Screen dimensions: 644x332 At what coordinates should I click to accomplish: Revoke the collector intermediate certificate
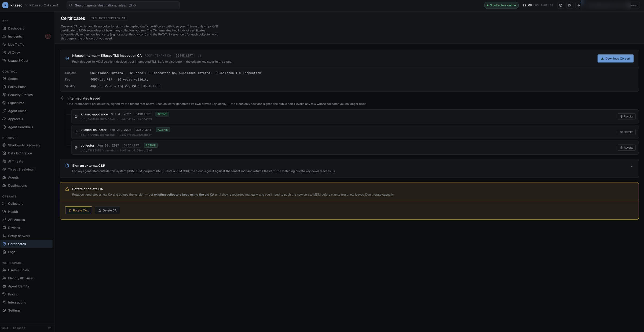(627, 148)
